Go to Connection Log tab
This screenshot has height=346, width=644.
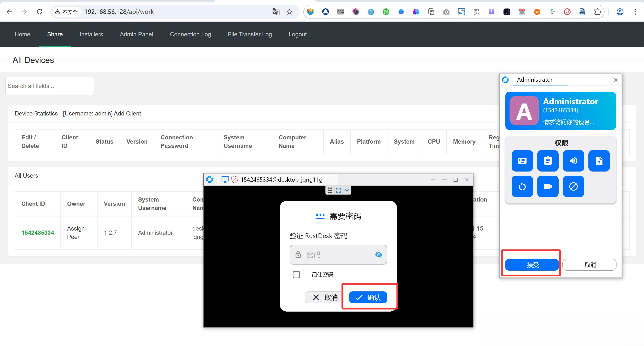190,34
